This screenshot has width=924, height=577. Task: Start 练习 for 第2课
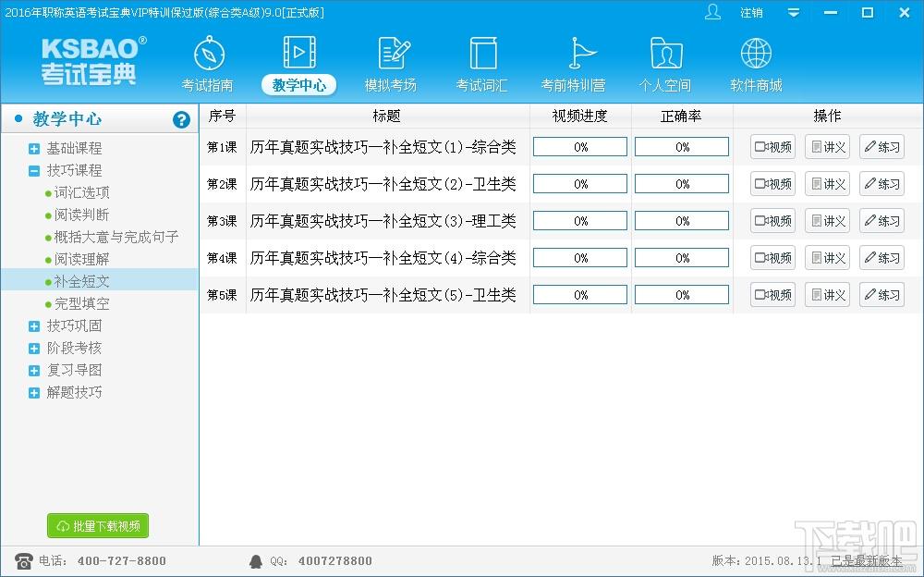[x=881, y=184]
